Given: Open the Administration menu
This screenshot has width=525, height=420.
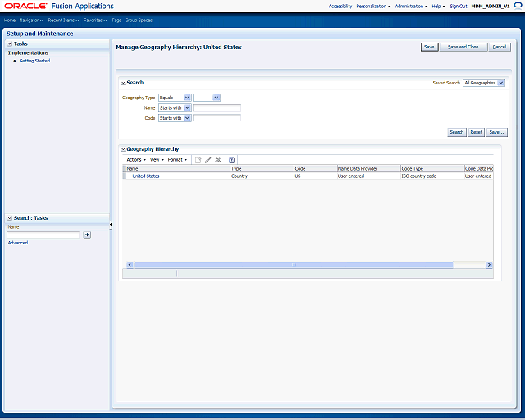Looking at the screenshot, I should pyautogui.click(x=411, y=7).
